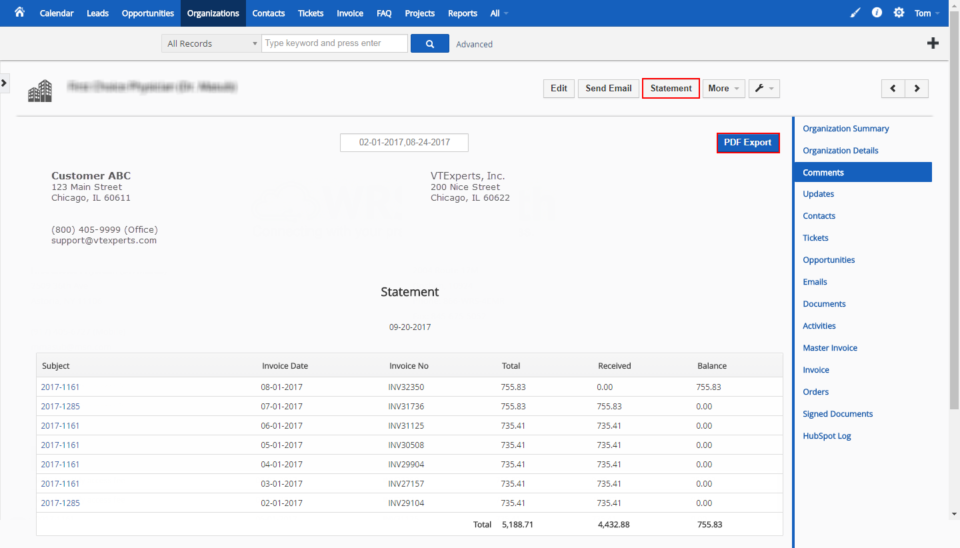Focus the keyword search field
The image size is (960, 548).
[334, 43]
